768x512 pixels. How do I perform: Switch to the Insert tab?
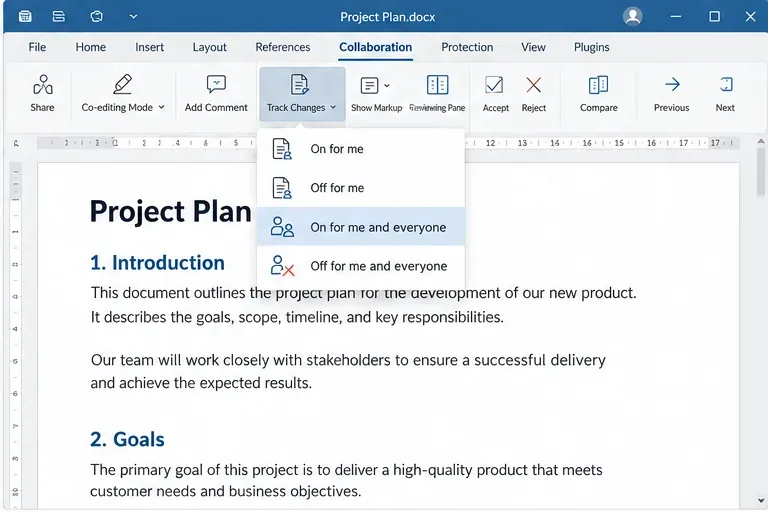click(x=149, y=47)
